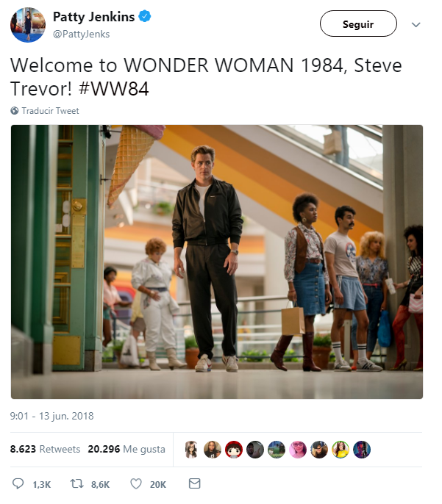Screen dimensions: 442x504
Task: Click the blue verified badge
Action: [145, 16]
